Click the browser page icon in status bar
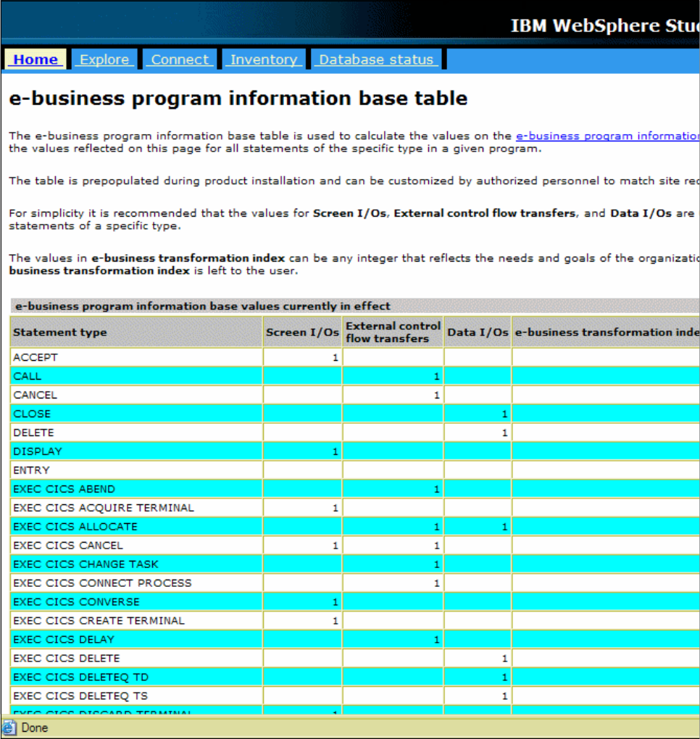Screen dimensions: 700x739 pos(9,727)
